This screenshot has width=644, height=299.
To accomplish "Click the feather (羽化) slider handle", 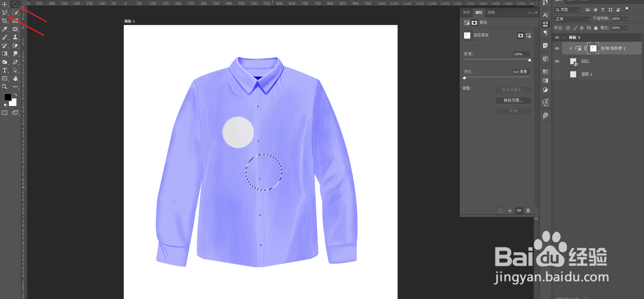I will click(464, 78).
